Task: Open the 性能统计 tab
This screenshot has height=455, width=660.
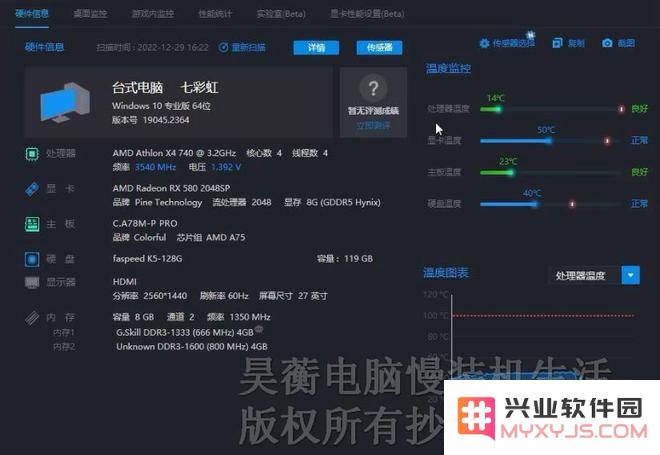Action: pos(215,14)
